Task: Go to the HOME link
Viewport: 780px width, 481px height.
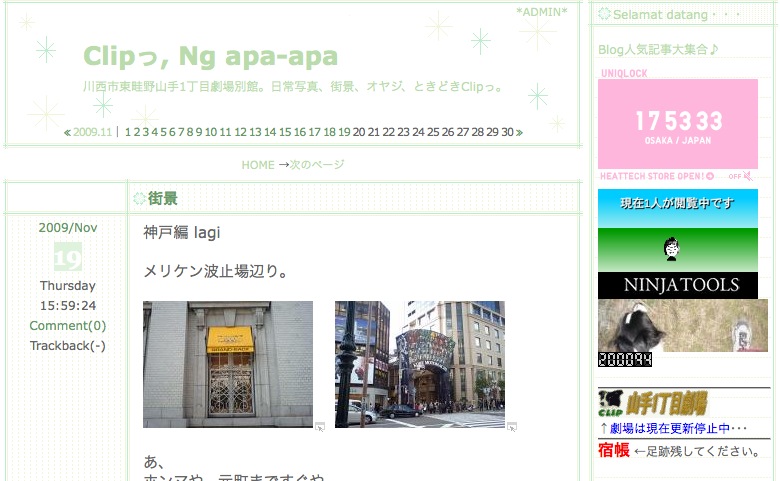Action: click(258, 165)
